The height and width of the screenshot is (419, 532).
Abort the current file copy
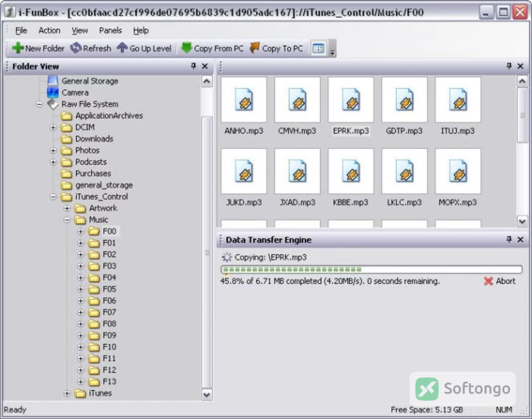(500, 281)
